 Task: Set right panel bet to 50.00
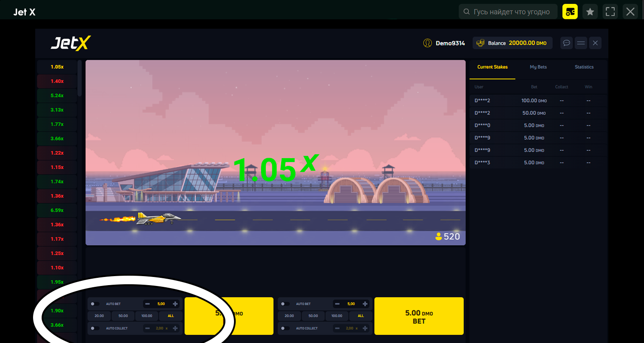[x=313, y=316]
